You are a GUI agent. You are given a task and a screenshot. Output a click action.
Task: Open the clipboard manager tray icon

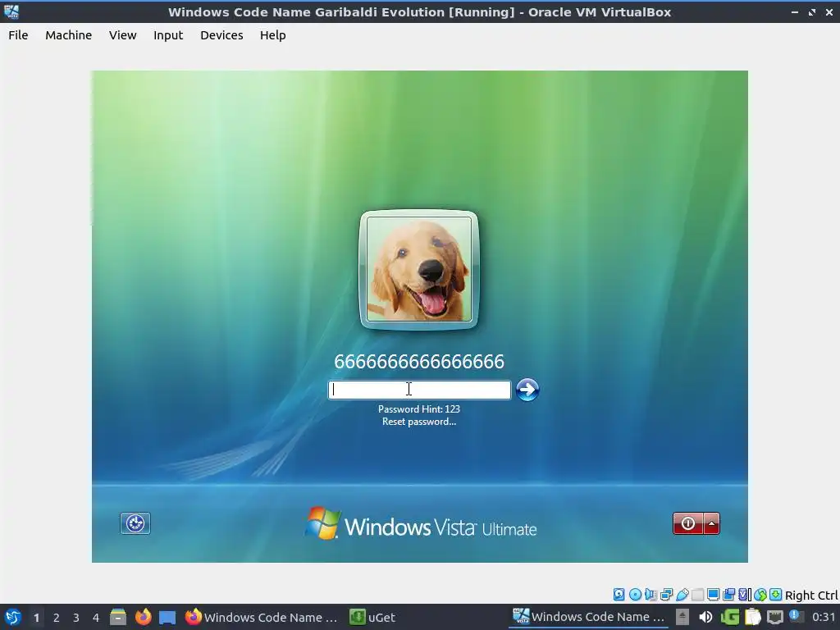point(753,617)
